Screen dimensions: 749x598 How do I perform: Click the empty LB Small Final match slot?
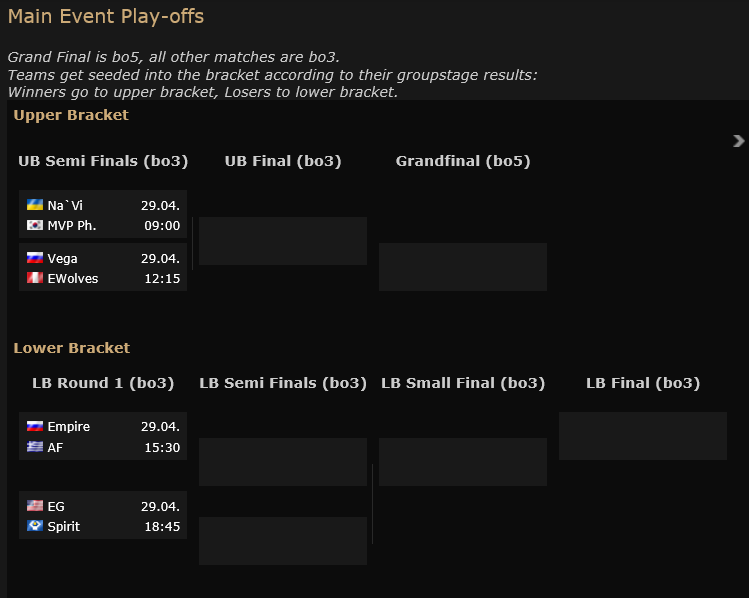tap(463, 462)
